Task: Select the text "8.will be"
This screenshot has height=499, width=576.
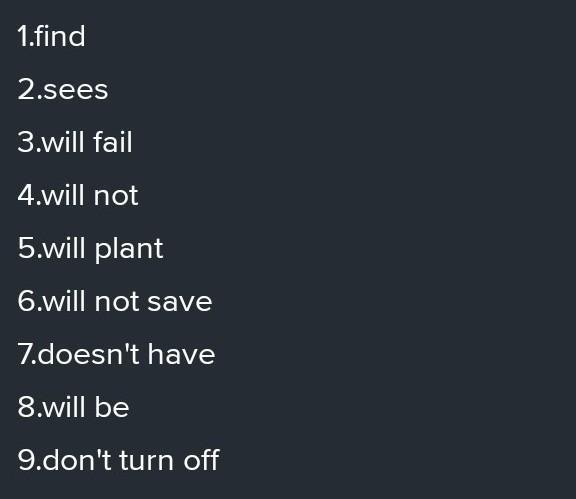Action: click(73, 407)
